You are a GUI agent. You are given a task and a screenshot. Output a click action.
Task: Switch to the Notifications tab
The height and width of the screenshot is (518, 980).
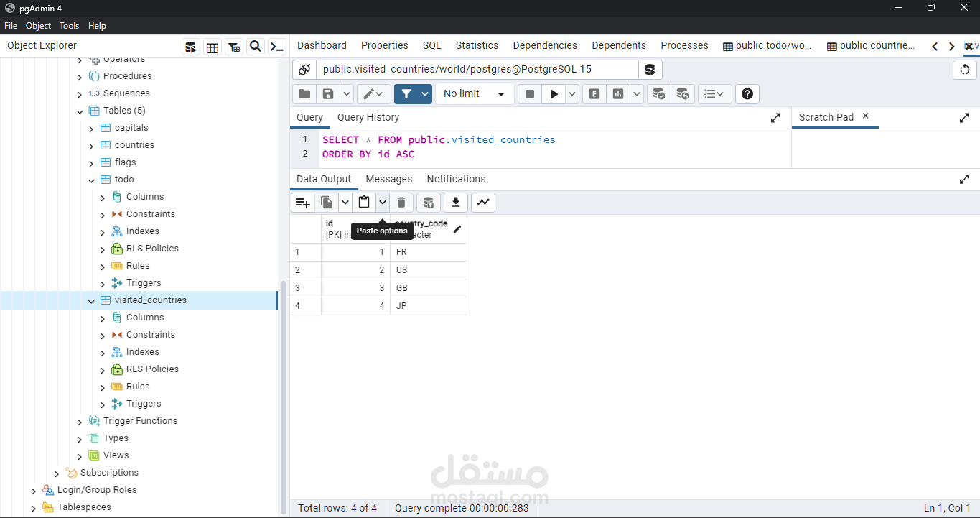(x=456, y=179)
